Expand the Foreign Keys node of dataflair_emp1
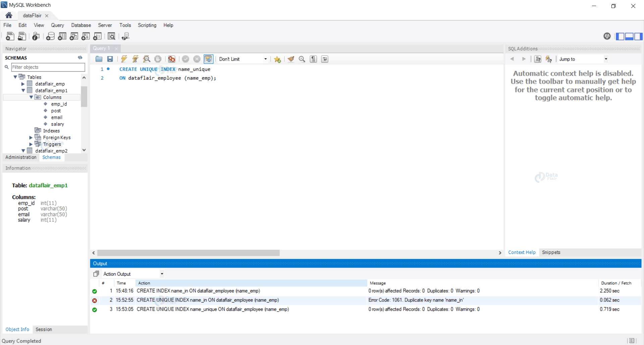The width and height of the screenshot is (644, 345). point(31,137)
